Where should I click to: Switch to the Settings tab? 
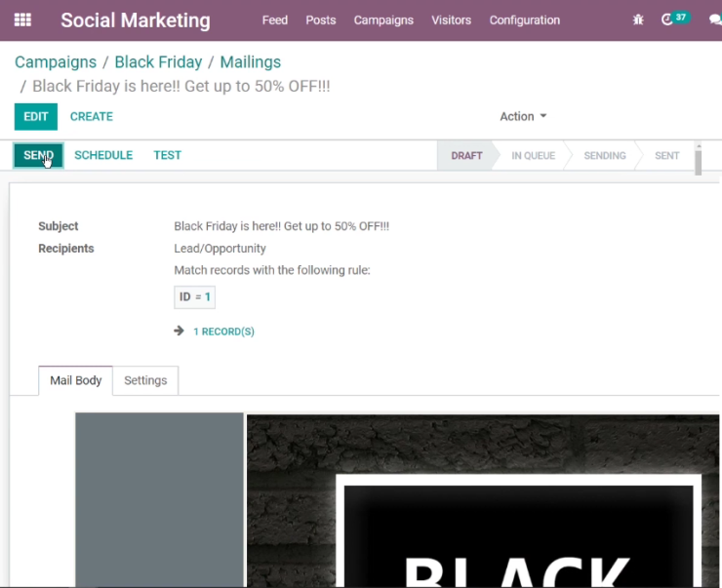pos(145,380)
